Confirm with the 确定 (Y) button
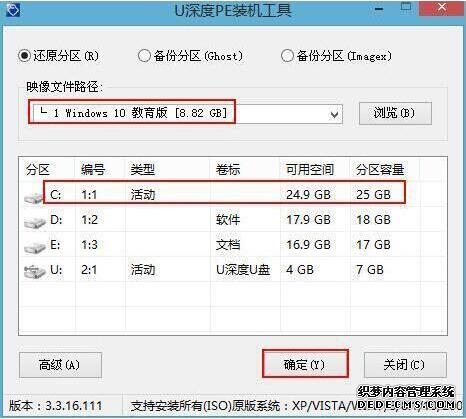466x419 pixels. (x=305, y=364)
